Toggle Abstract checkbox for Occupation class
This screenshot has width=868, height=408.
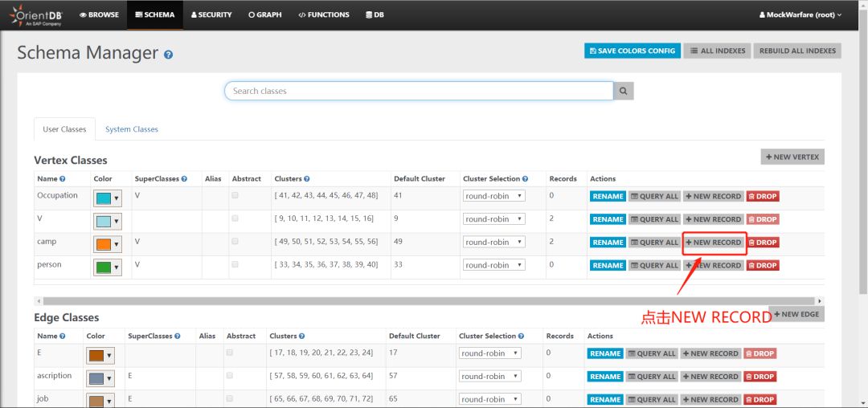(235, 196)
